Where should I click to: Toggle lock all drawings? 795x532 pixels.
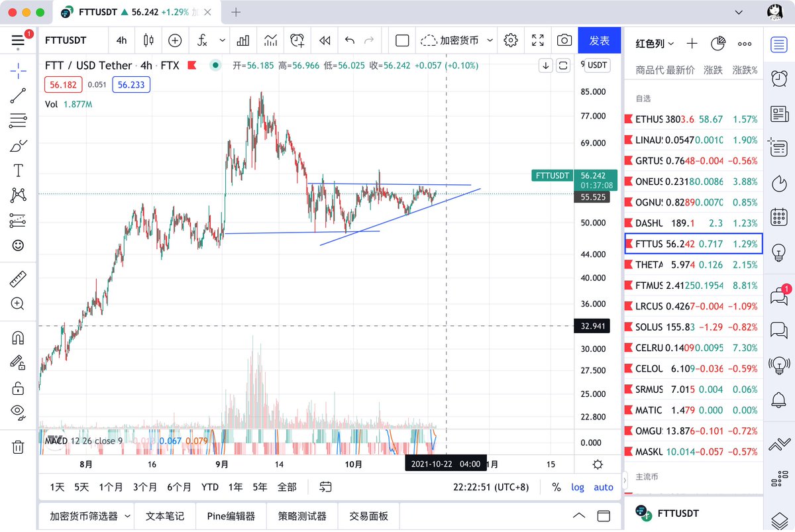(x=19, y=388)
